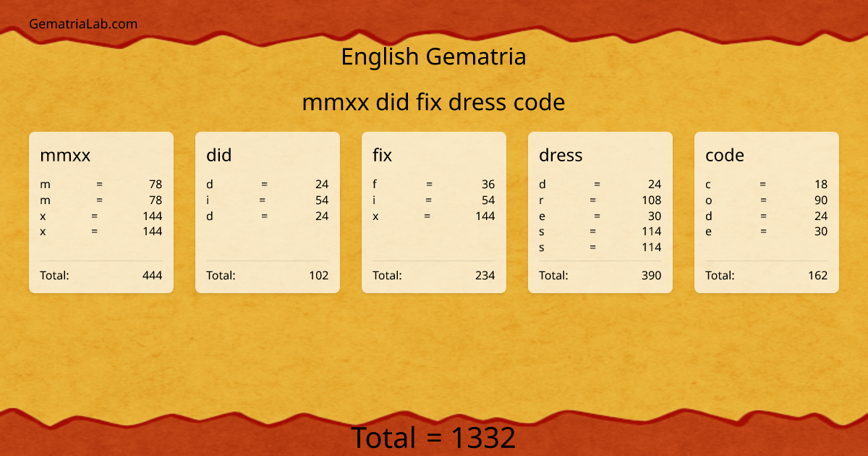This screenshot has height=456, width=868.
Task: Click the 'code' card title
Action: pos(725,155)
